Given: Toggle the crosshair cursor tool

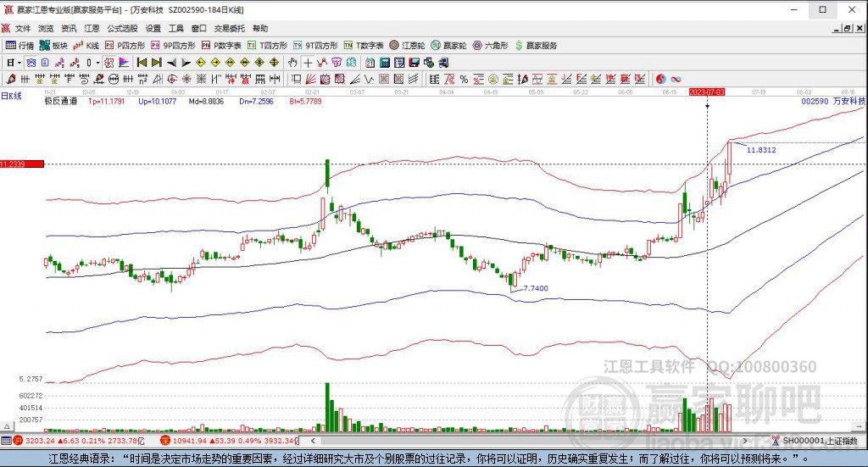Looking at the screenshot, I should pos(308,63).
